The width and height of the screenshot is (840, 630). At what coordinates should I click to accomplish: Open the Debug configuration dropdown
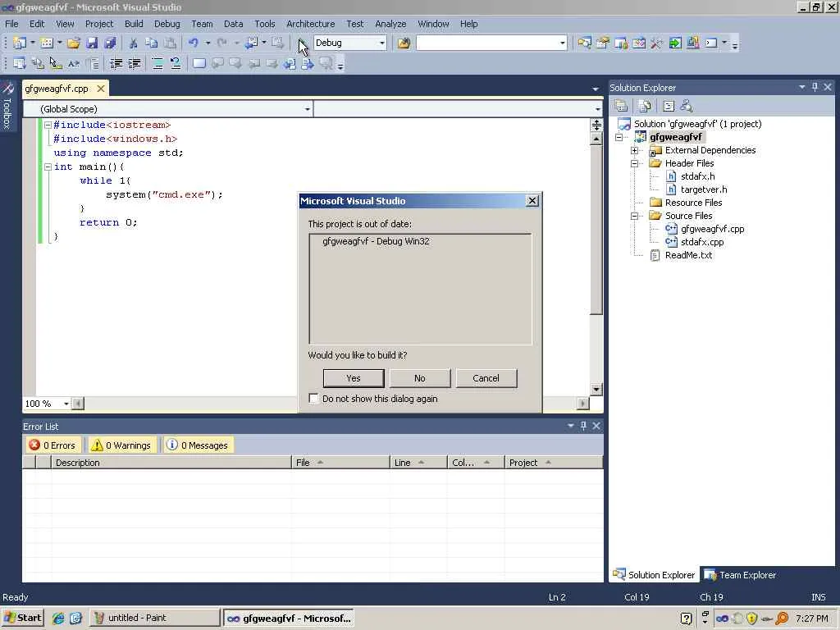click(382, 43)
